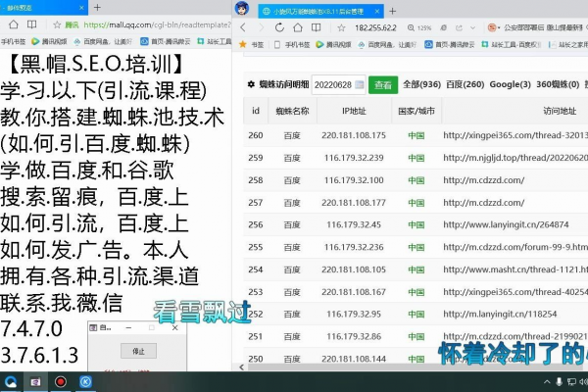Open the calendar picker icon in date field
This screenshot has height=392, width=588.
pos(360,85)
